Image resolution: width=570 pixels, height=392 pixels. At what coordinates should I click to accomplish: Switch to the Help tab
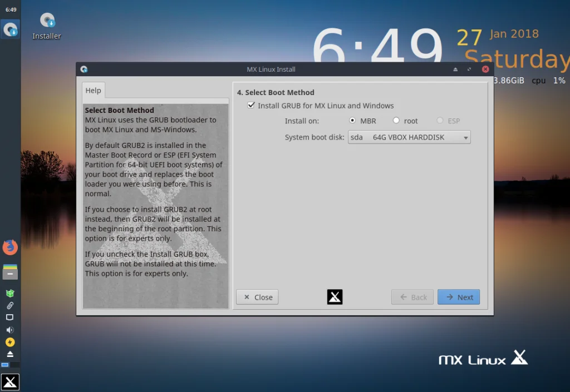click(94, 91)
